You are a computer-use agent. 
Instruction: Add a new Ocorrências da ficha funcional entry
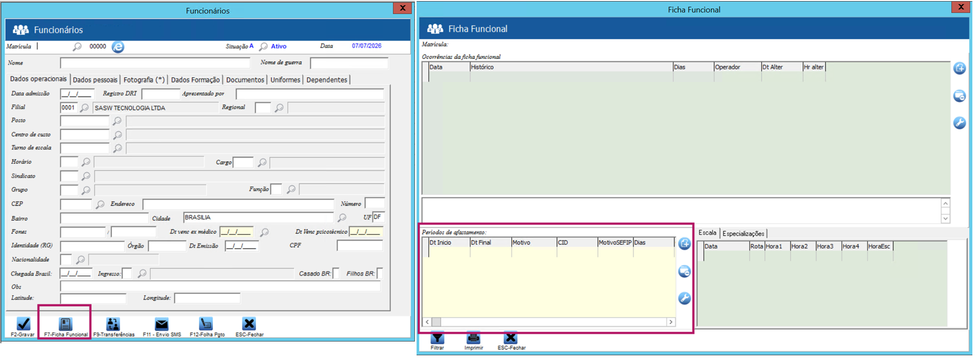pos(959,68)
